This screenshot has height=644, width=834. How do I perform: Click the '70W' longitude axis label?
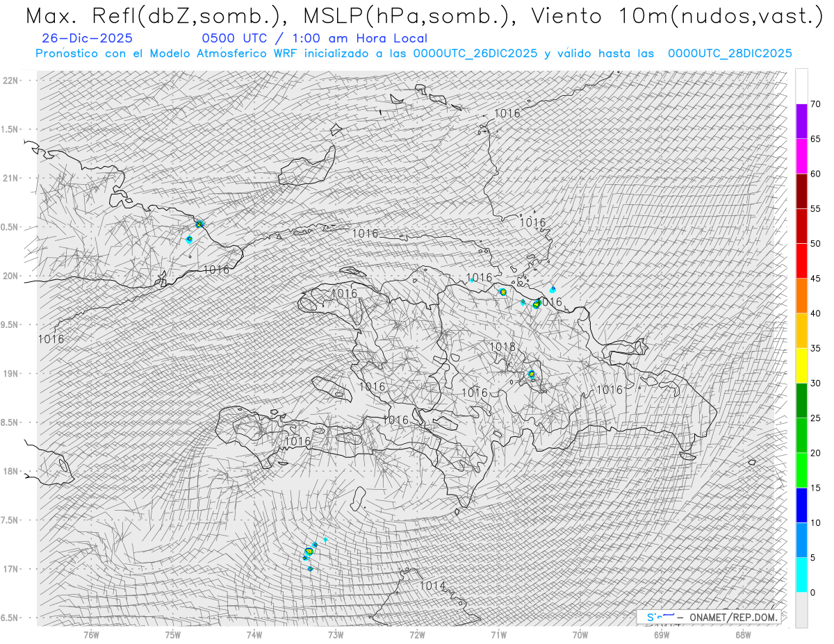(580, 634)
